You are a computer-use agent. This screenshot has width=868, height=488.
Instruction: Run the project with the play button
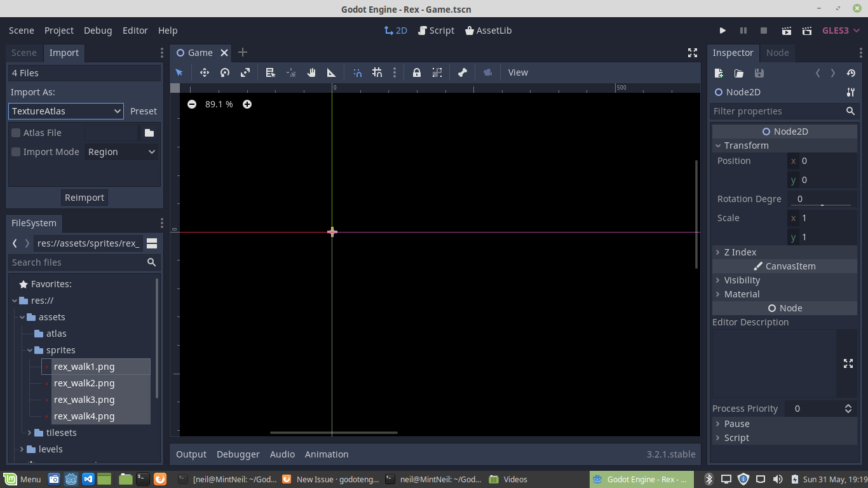point(722,30)
